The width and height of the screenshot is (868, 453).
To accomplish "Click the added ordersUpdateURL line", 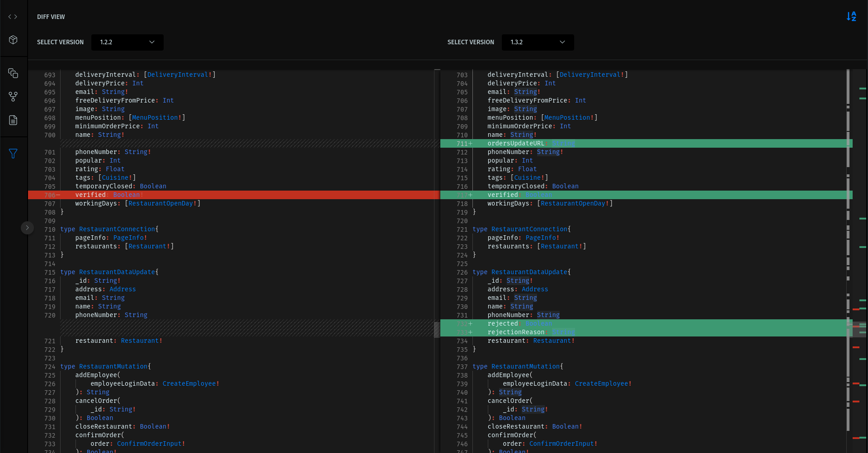I will tap(515, 144).
